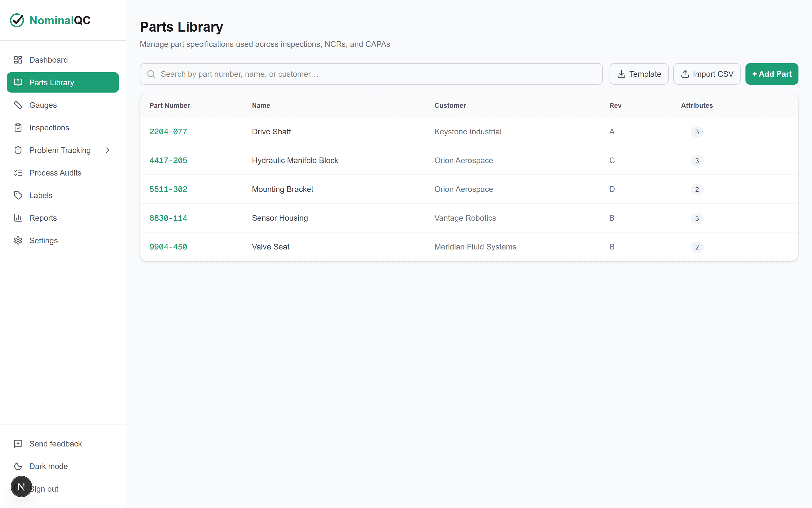
Task: Focus the part search field
Action: [x=371, y=74]
